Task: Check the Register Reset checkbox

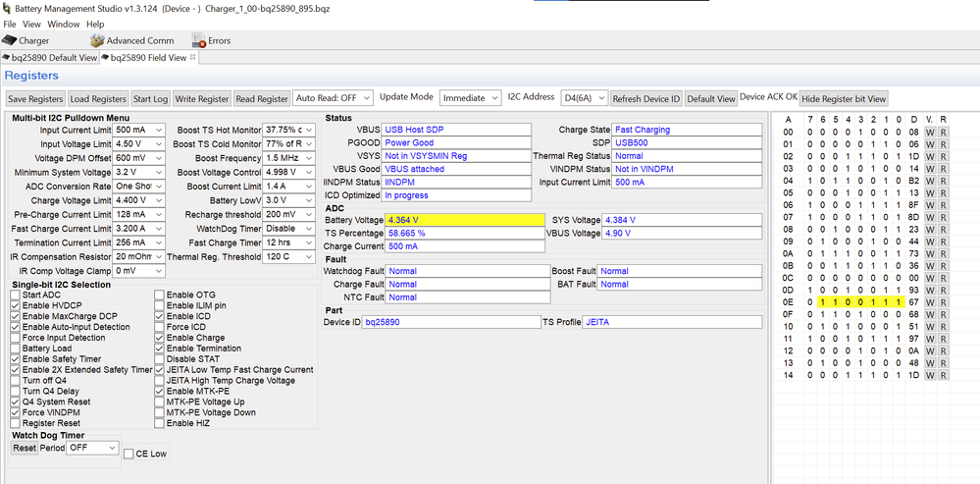Action: click(x=16, y=423)
